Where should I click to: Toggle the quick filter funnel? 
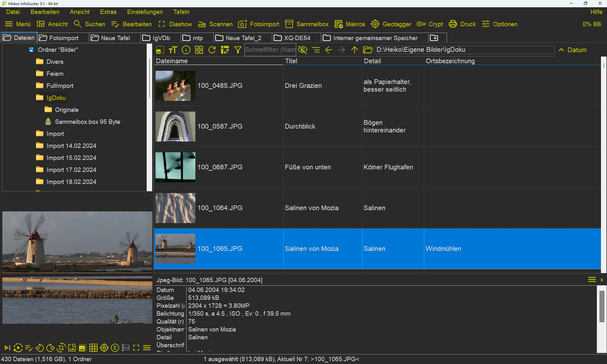click(x=238, y=50)
